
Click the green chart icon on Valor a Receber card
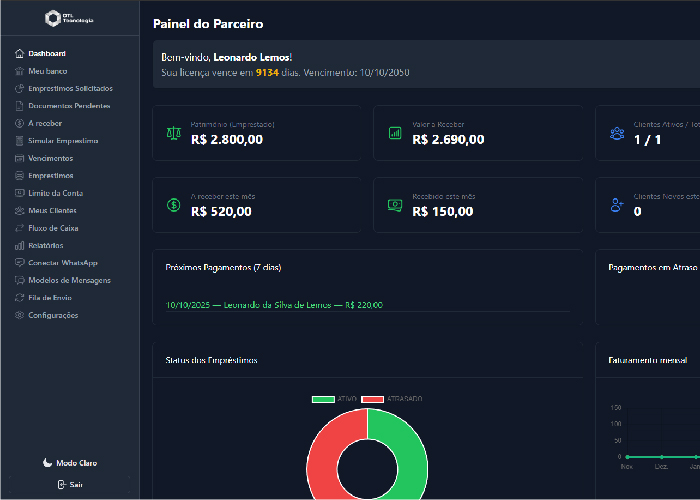(x=395, y=133)
